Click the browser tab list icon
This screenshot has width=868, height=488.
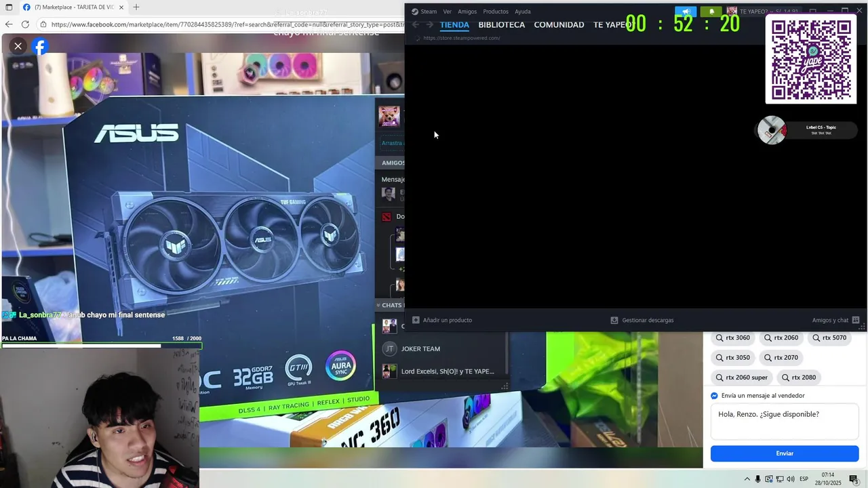coord(9,7)
